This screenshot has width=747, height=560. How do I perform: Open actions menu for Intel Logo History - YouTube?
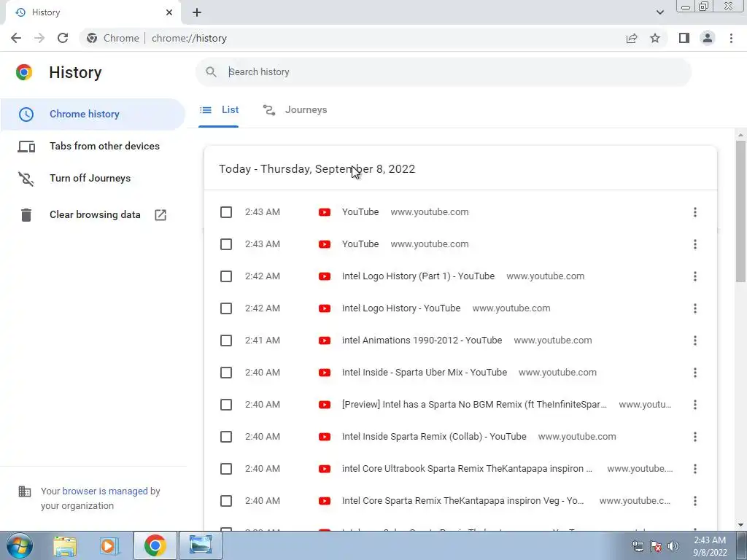click(695, 308)
